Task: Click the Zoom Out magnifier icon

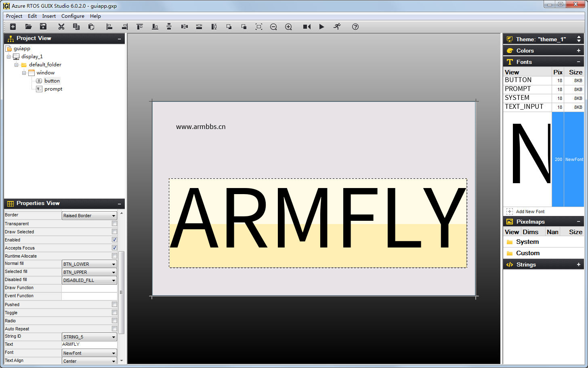Action: [x=273, y=27]
